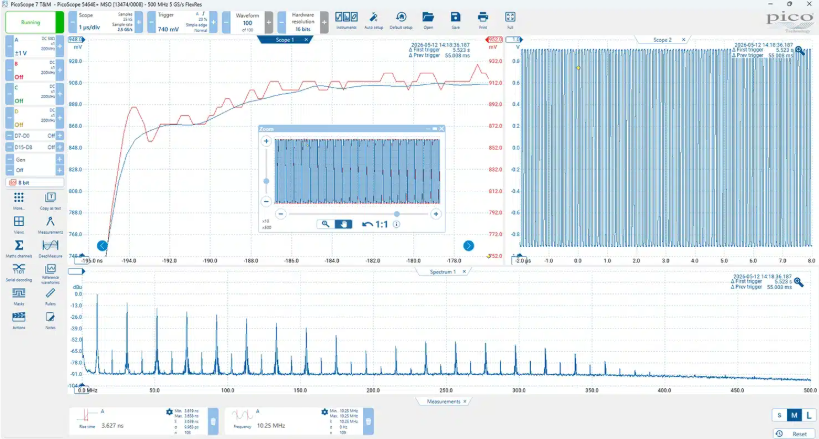Click the Reset button

(x=794, y=433)
